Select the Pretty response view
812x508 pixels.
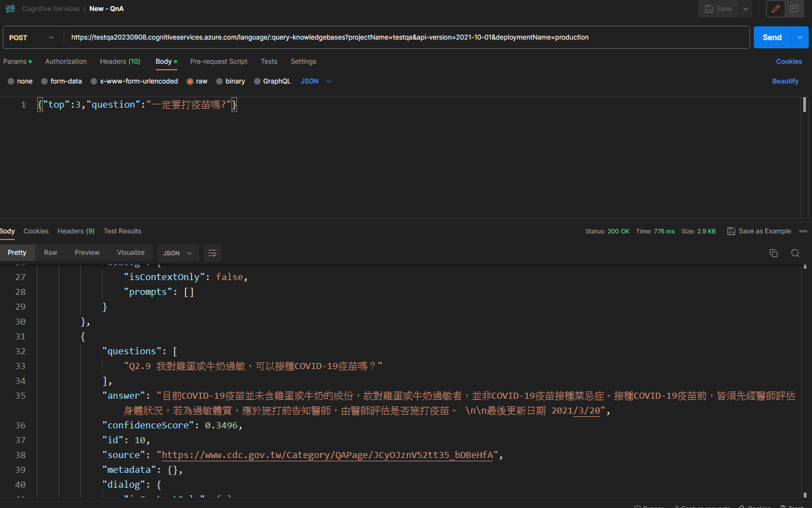(17, 253)
